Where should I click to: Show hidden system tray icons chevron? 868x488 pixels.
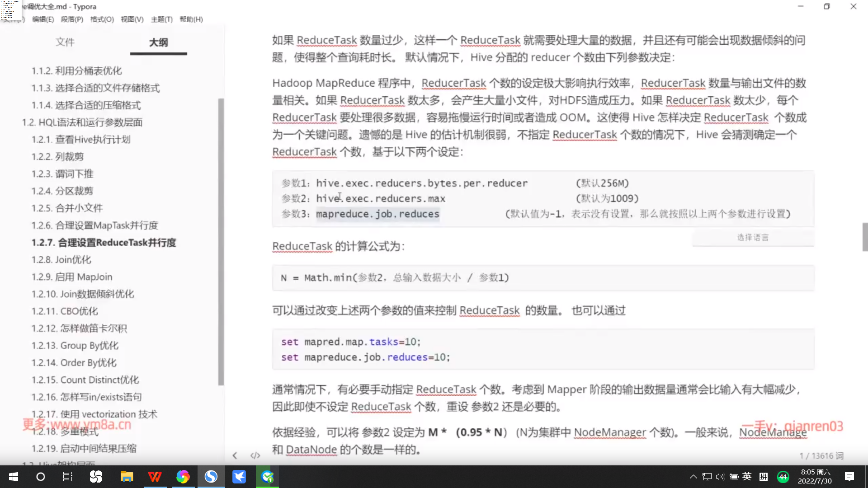(x=693, y=477)
